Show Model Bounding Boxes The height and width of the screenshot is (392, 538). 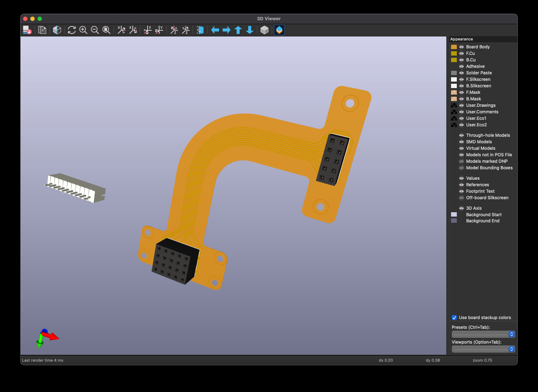[462, 168]
